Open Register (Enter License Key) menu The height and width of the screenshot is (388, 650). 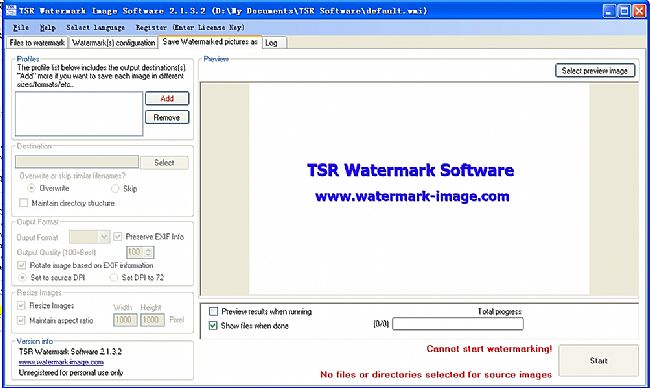[x=190, y=27]
